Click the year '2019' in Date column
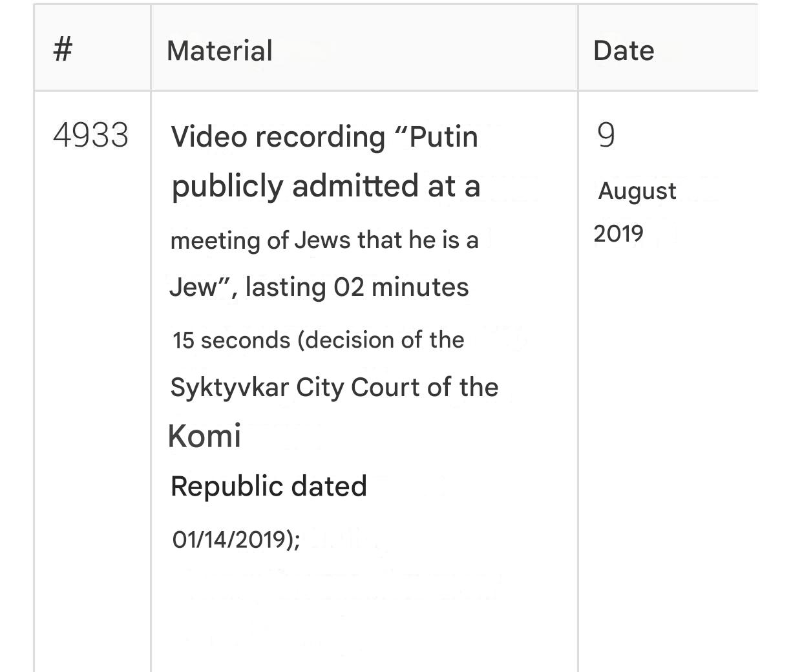Screen dimensions: 791x672 pos(618,233)
